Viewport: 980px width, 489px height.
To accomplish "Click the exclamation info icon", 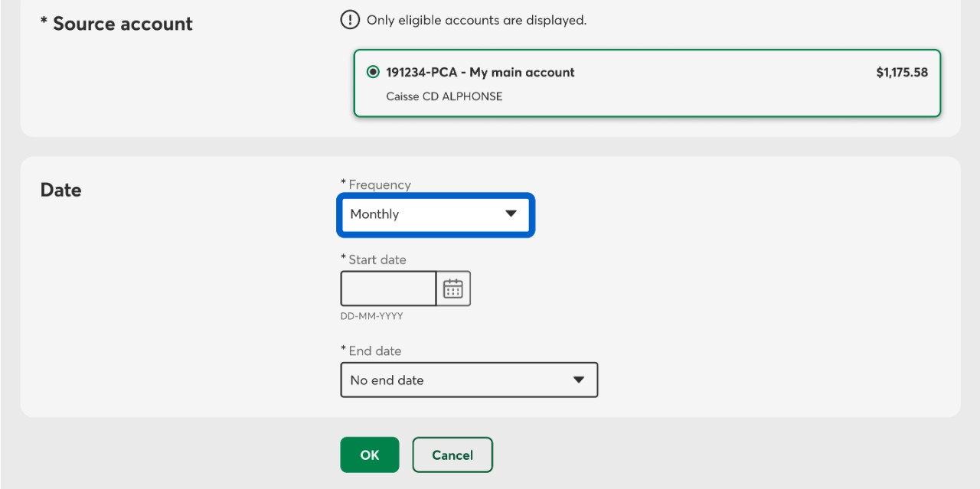I will click(350, 20).
